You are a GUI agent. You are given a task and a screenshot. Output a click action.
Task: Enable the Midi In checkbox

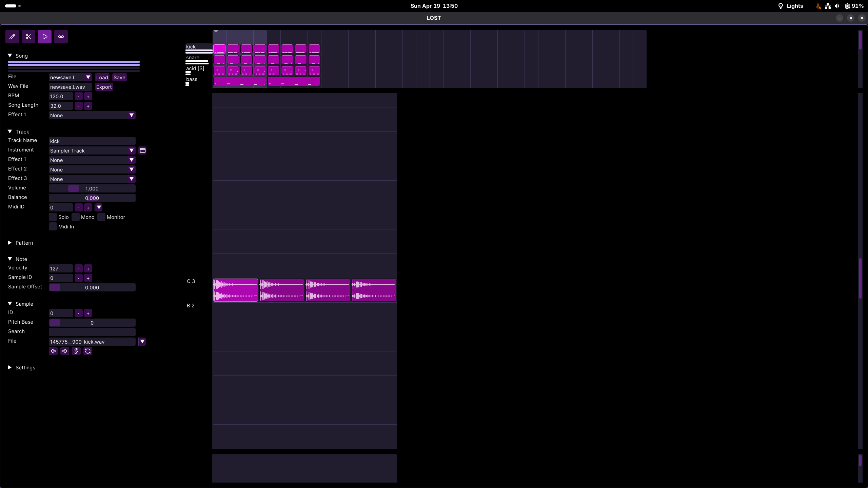[x=53, y=227]
